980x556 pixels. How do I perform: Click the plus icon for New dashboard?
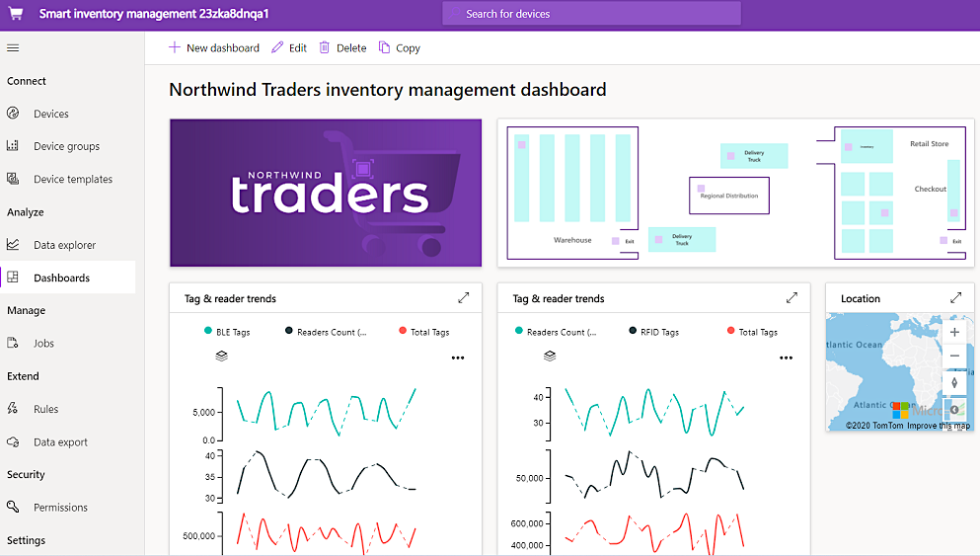[x=175, y=47]
